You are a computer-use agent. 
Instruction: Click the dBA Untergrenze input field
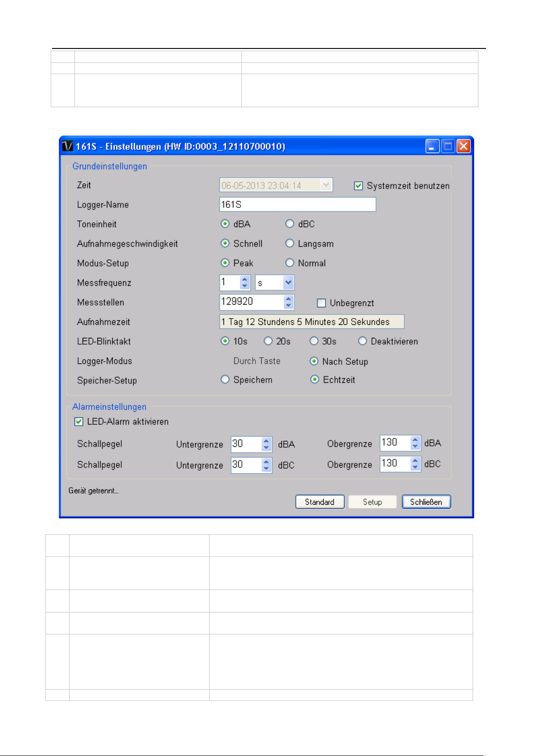point(246,444)
